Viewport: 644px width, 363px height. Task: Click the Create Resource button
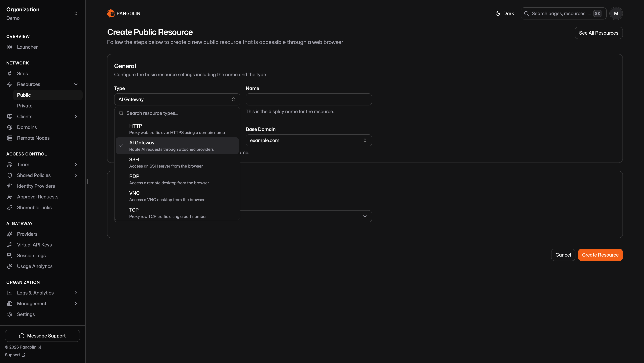(x=600, y=255)
